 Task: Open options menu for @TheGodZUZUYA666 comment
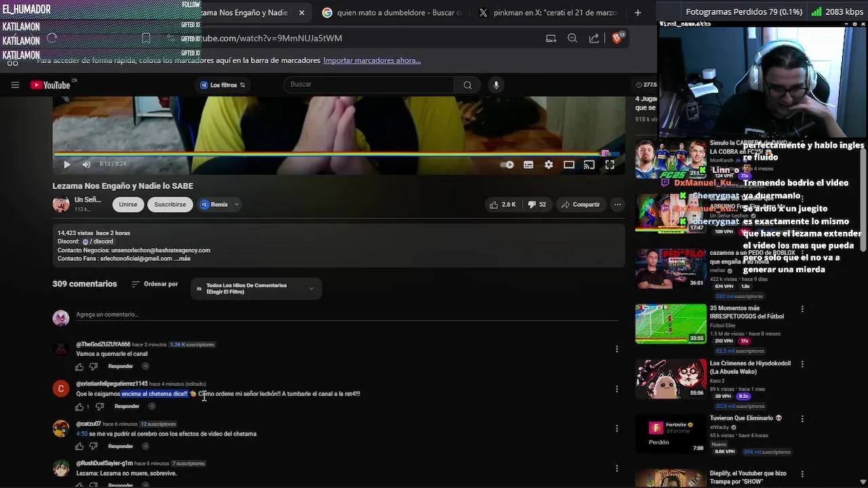616,349
